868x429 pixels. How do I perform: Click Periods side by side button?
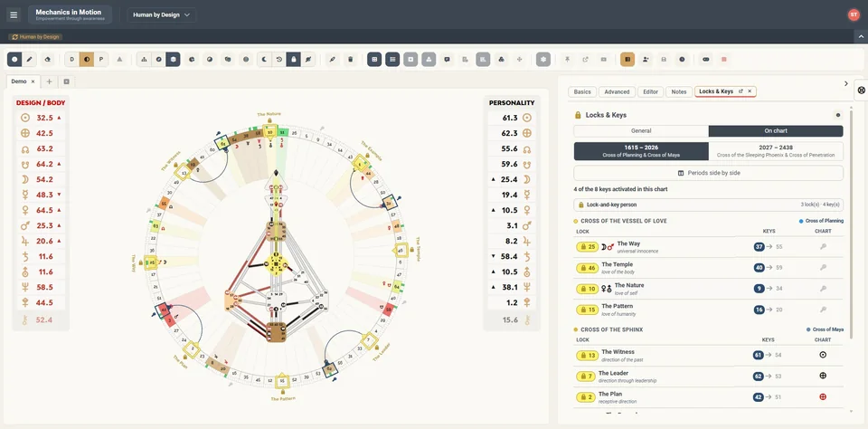(708, 173)
